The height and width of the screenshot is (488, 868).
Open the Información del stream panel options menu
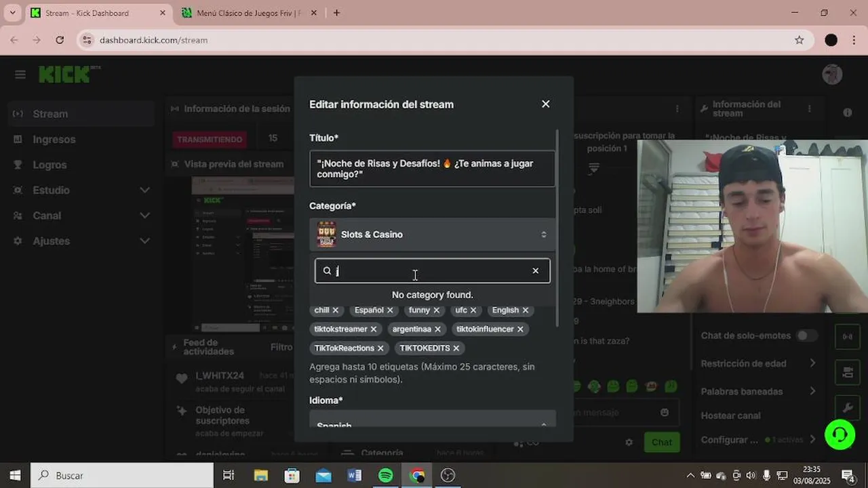click(x=809, y=108)
